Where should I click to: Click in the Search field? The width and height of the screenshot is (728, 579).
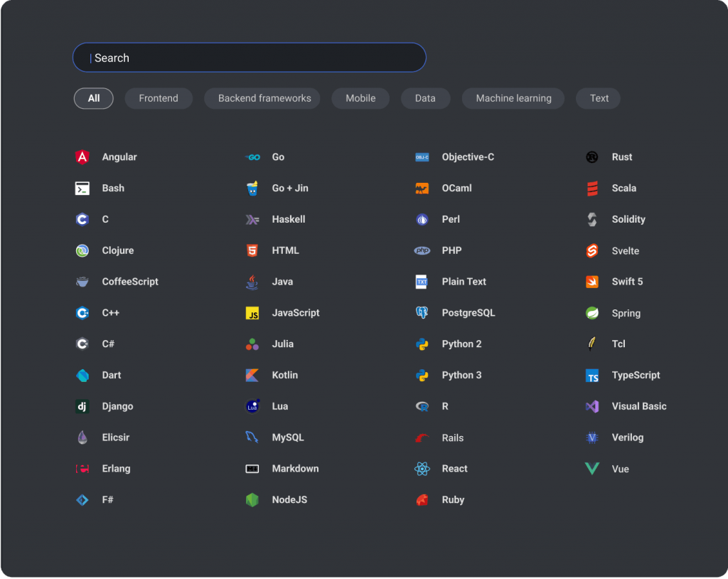click(x=249, y=58)
